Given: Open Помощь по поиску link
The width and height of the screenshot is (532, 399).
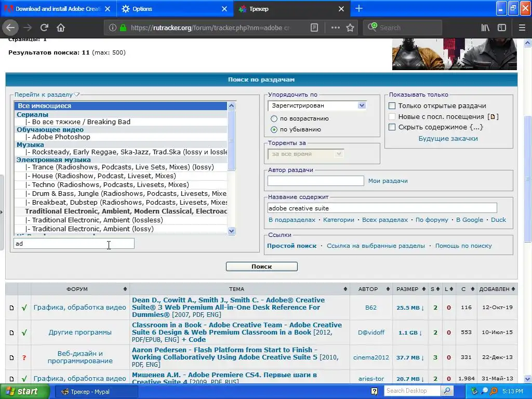Looking at the screenshot, I should tap(463, 246).
